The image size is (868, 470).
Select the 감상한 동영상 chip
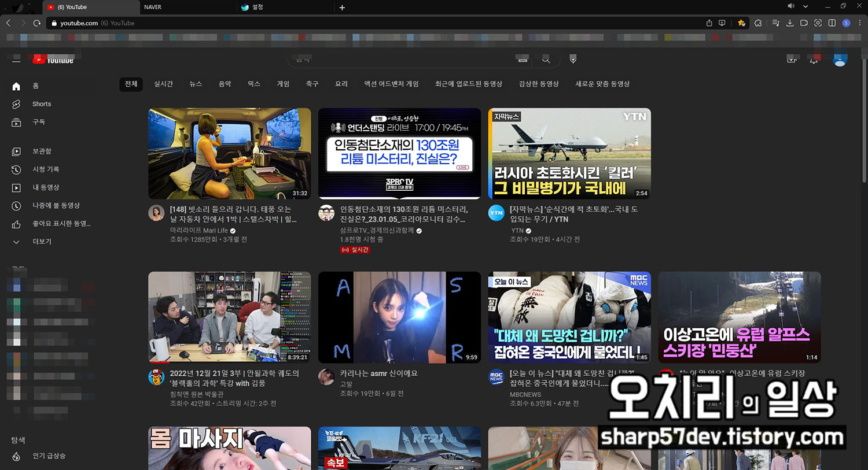coord(539,84)
